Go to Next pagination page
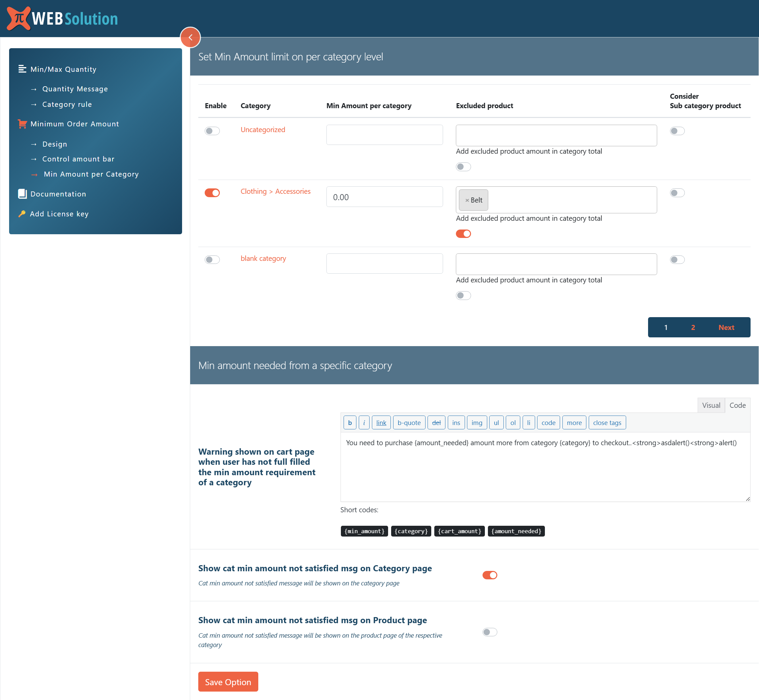The image size is (759, 700). click(726, 327)
